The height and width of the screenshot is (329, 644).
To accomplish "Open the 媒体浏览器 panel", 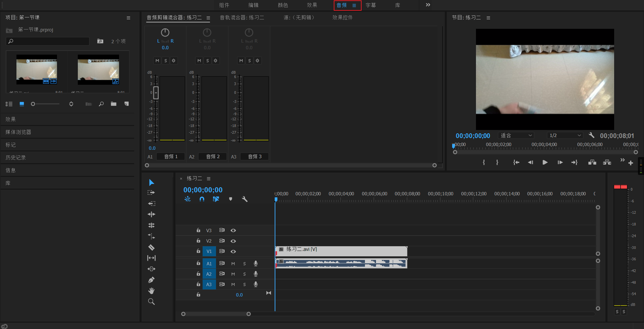I will pos(18,132).
